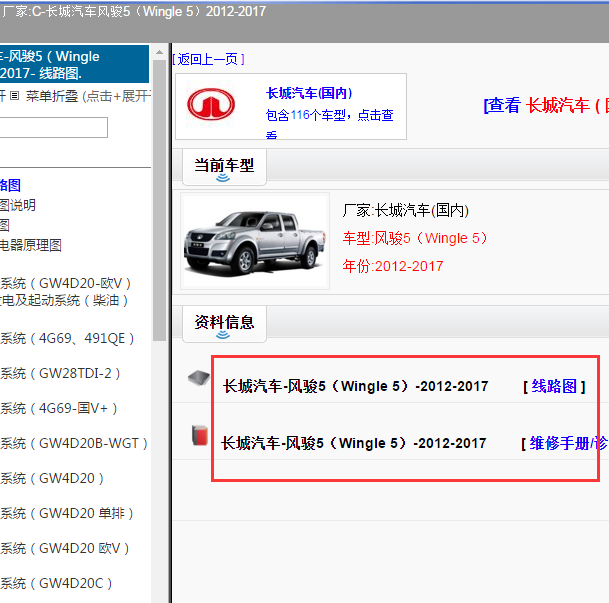The width and height of the screenshot is (609, 603).
Task: Select blue 路图 heading in sidebar
Action: pyautogui.click(x=10, y=185)
